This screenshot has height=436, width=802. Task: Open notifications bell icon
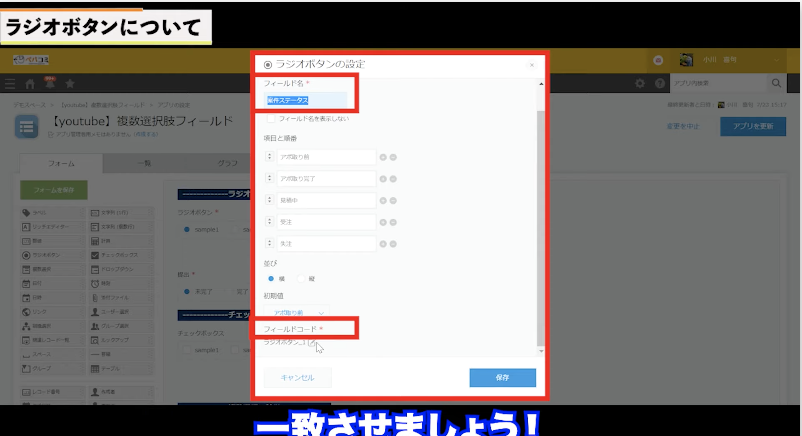click(49, 83)
